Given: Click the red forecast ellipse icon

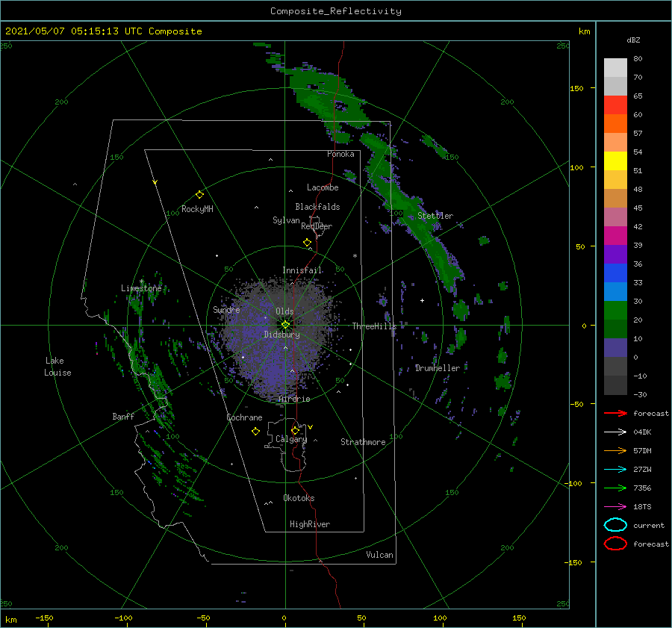Looking at the screenshot, I should tap(615, 544).
